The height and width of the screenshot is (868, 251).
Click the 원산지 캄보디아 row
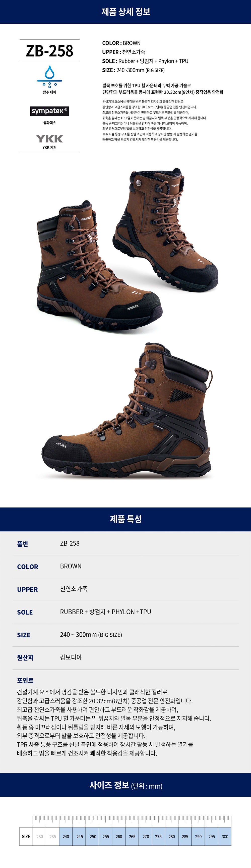pyautogui.click(x=125, y=657)
